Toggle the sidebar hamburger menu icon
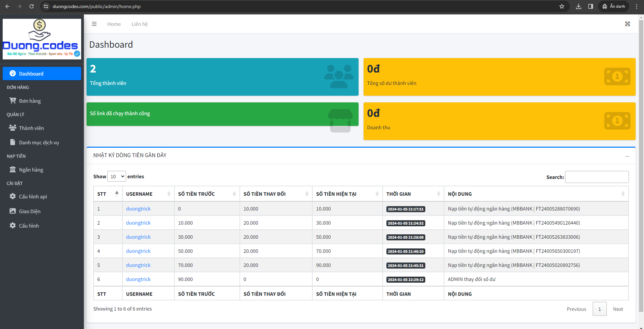The height and width of the screenshot is (329, 644). point(94,24)
